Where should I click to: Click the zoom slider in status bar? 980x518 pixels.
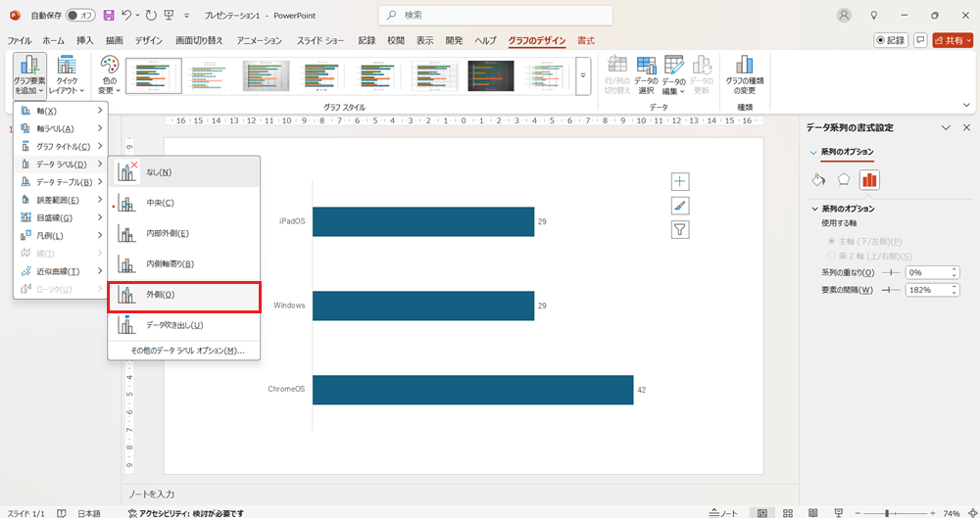[895, 513]
